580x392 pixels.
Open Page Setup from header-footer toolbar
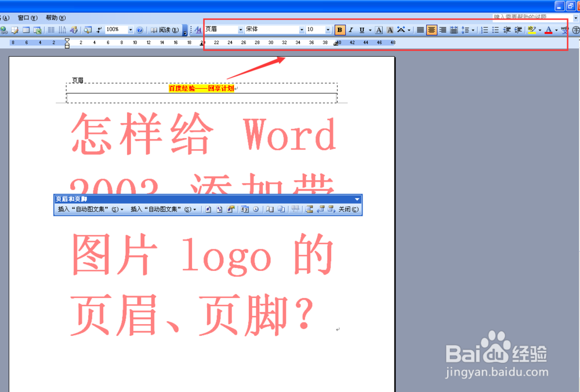pos(270,209)
